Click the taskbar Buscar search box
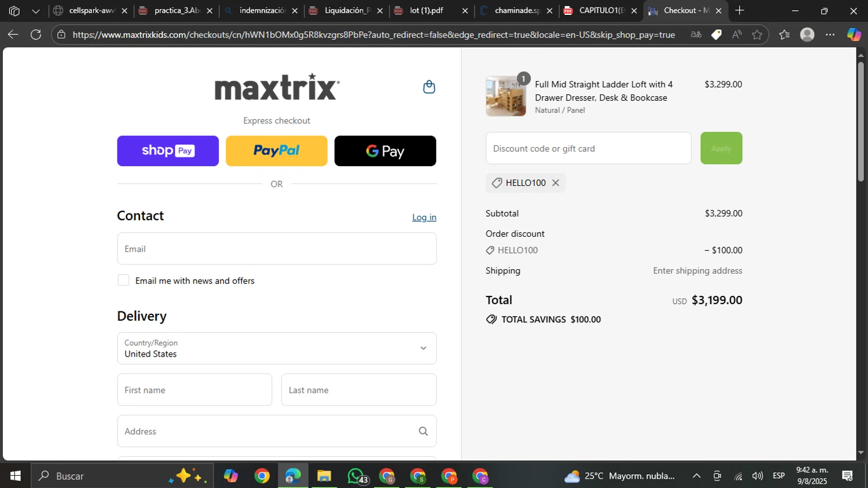The width and height of the screenshot is (868, 488). coord(122,476)
